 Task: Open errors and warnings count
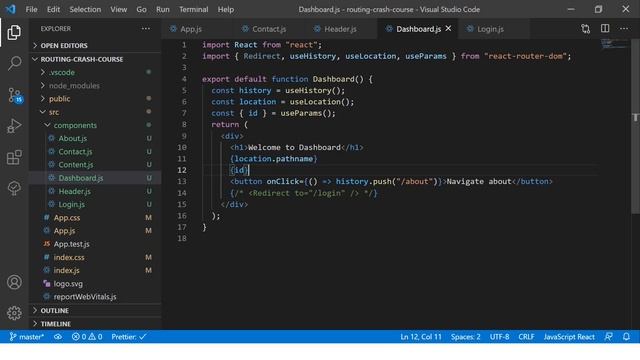pos(87,337)
